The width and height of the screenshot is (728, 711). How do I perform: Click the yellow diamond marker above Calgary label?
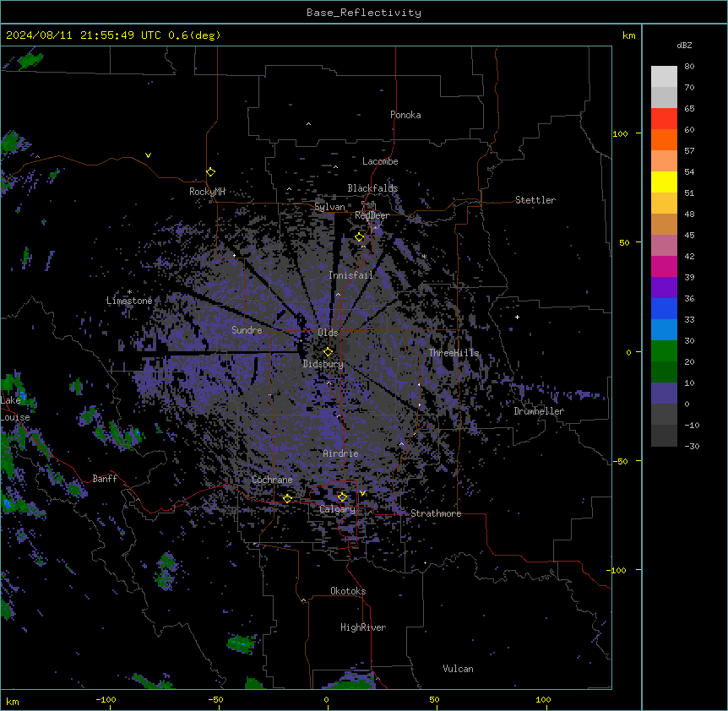tap(342, 497)
